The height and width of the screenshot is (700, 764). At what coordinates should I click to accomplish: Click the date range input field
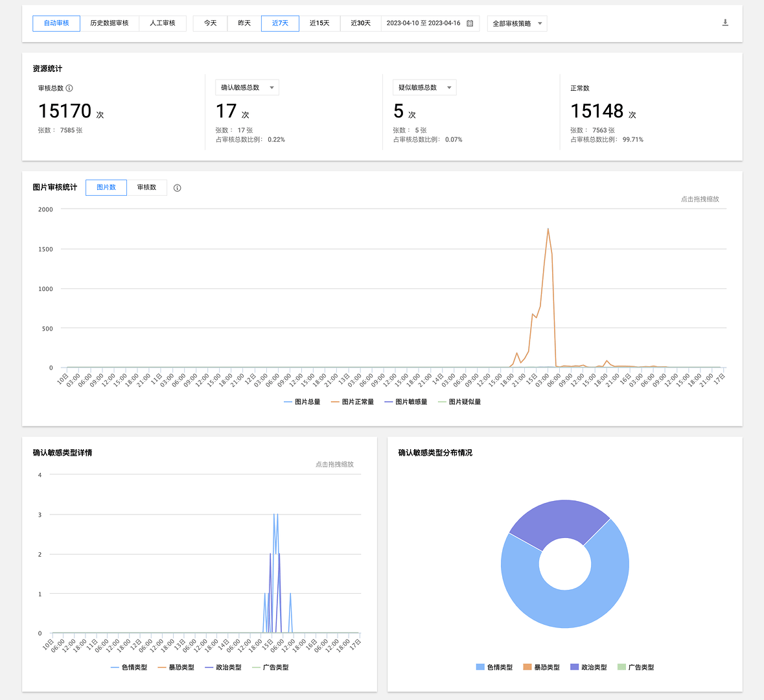423,23
